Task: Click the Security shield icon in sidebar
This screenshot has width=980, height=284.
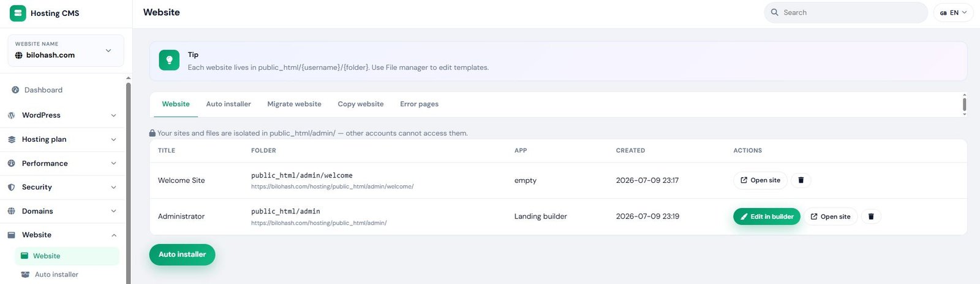Action: [11, 187]
